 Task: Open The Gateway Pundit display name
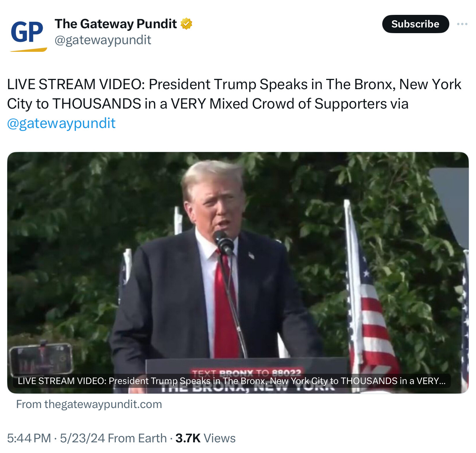[115, 24]
